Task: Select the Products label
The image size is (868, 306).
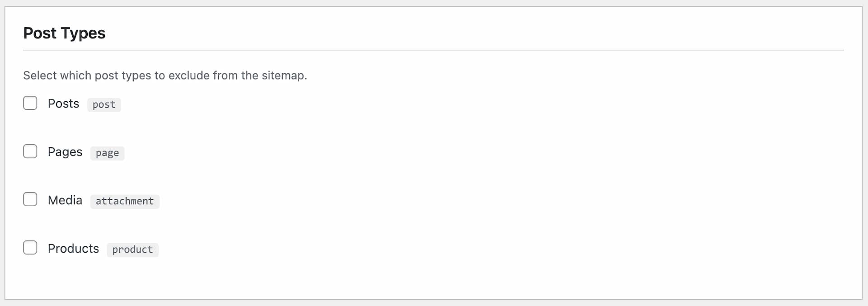Action: click(x=74, y=248)
